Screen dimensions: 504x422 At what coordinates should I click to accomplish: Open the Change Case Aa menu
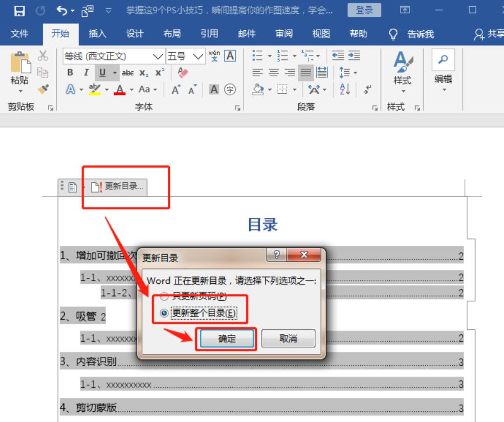point(147,89)
